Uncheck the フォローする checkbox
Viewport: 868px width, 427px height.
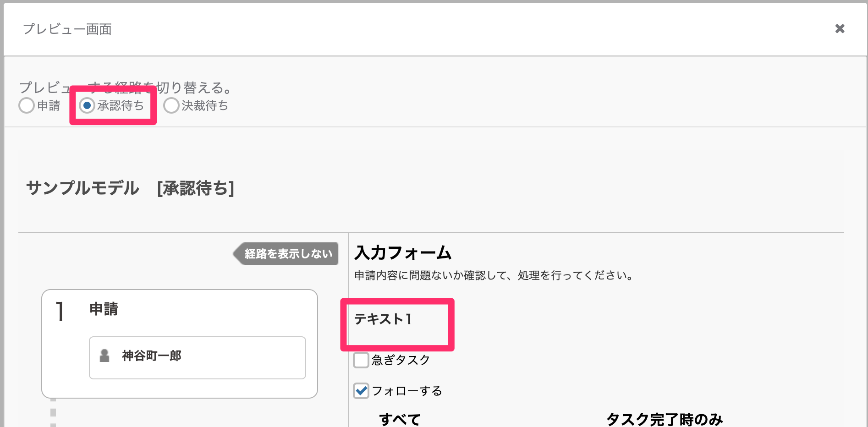pos(361,391)
